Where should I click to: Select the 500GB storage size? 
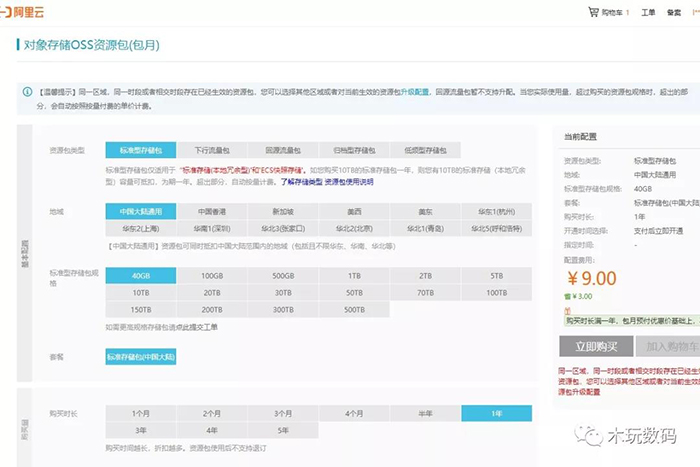283,276
